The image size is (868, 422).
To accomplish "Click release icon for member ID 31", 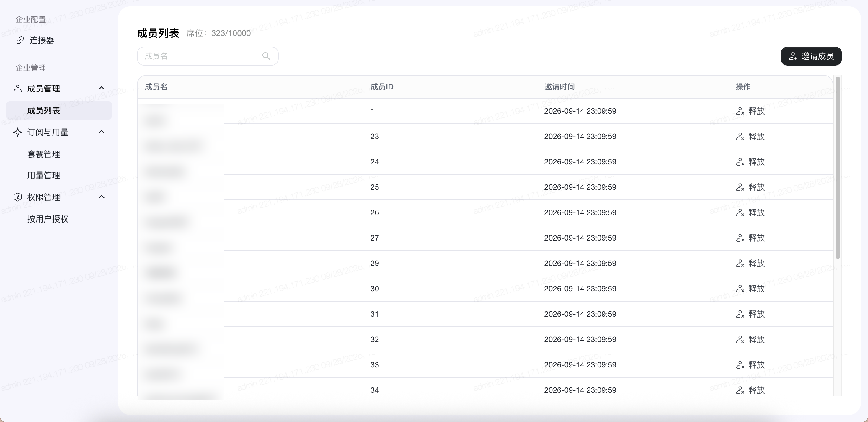I will pos(740,314).
